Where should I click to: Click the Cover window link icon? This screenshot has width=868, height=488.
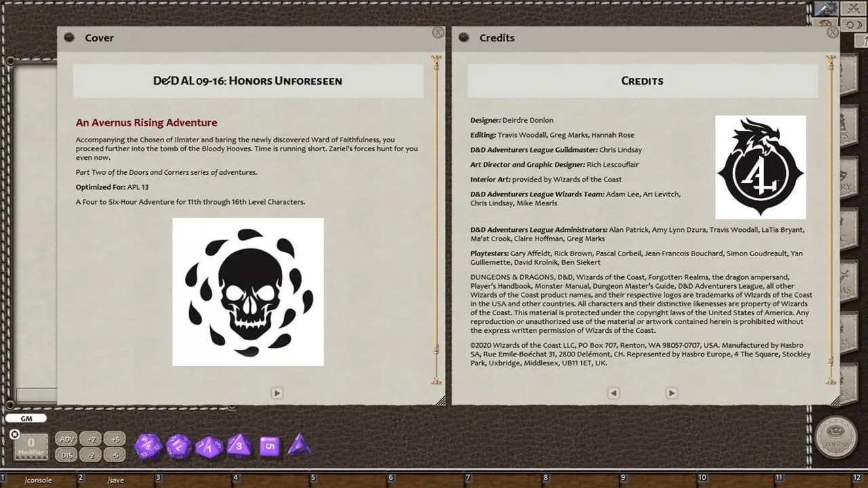point(69,37)
